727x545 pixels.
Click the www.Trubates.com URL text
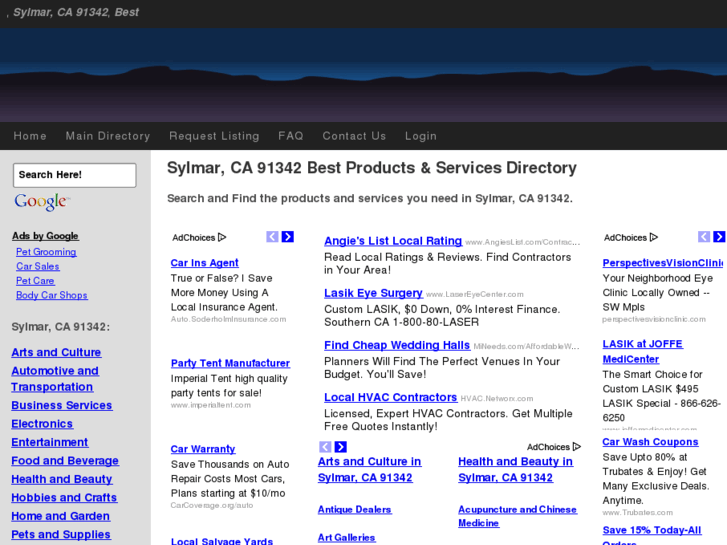coord(638,513)
